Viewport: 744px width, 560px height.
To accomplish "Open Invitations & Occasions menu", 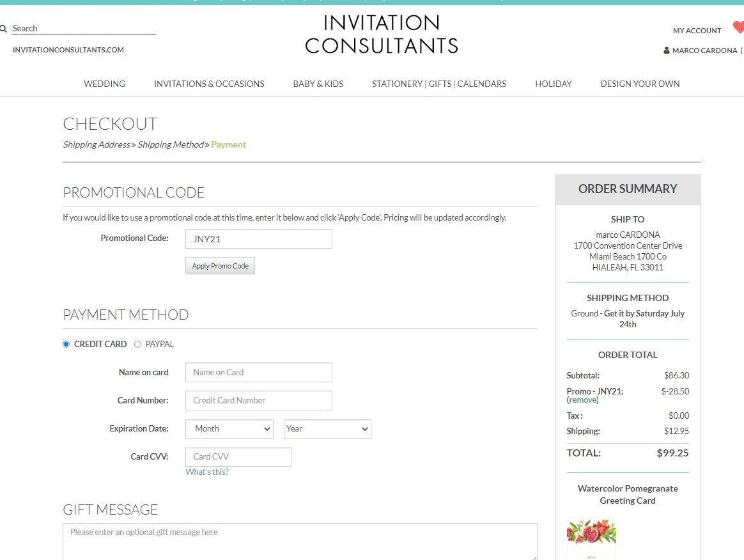I will tap(209, 84).
